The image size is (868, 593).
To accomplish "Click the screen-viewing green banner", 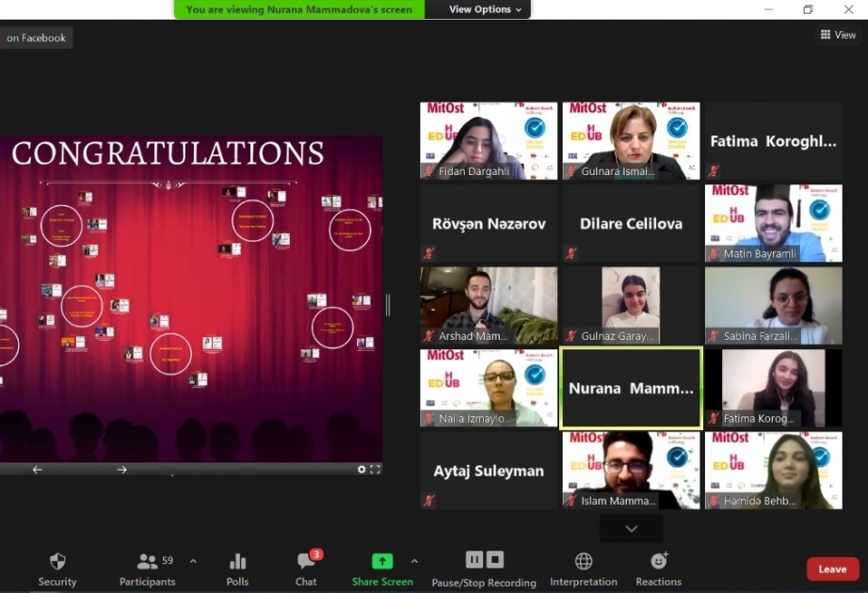I will tap(299, 9).
